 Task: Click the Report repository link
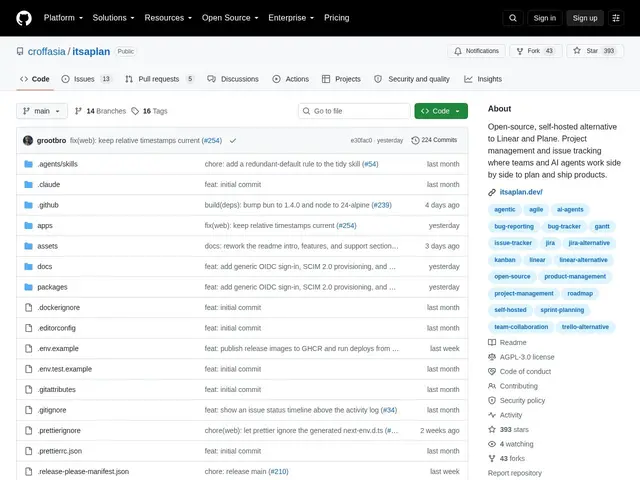coord(514,473)
